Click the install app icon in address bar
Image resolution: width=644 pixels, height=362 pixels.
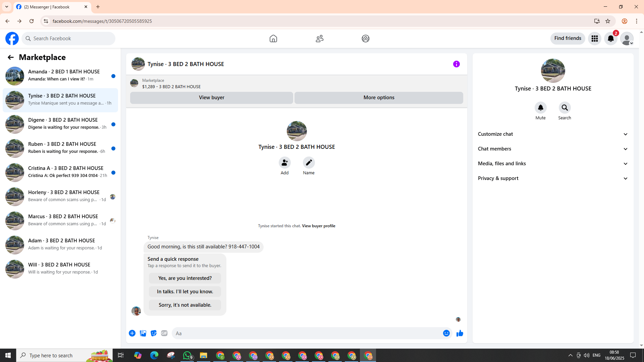[597, 21]
